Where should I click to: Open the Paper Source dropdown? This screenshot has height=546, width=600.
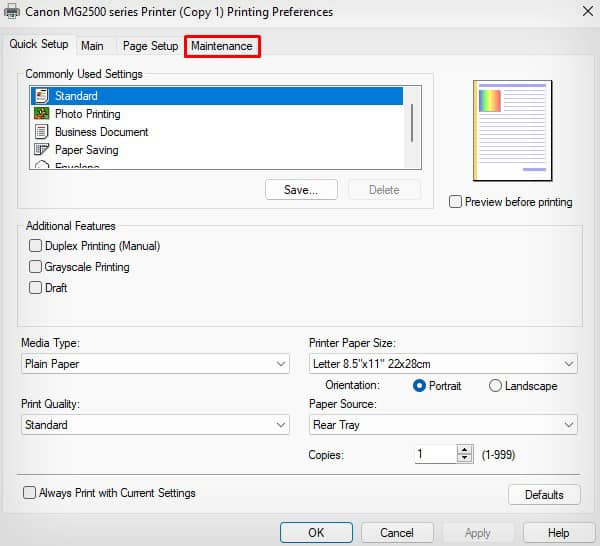(443, 425)
